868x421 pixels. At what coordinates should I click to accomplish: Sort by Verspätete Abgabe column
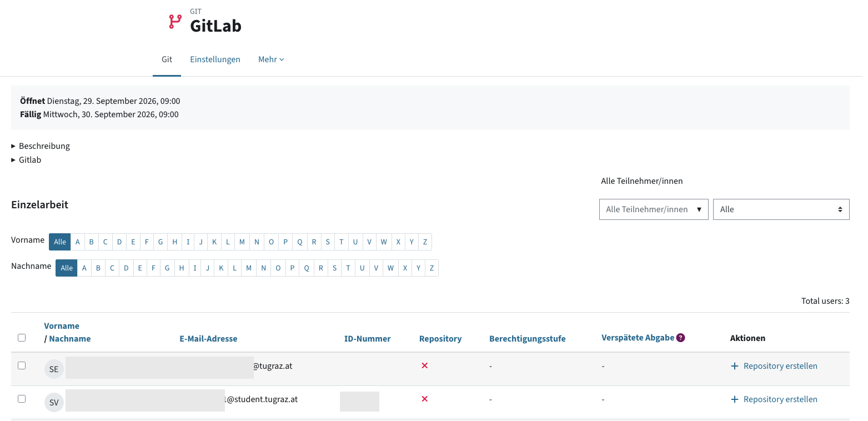tap(638, 338)
